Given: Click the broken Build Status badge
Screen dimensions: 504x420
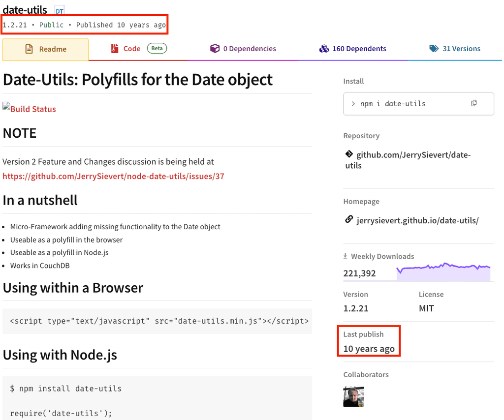Looking at the screenshot, I should [29, 109].
